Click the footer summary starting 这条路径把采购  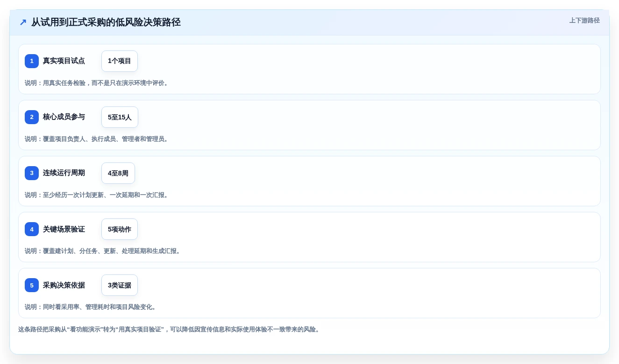(x=170, y=329)
